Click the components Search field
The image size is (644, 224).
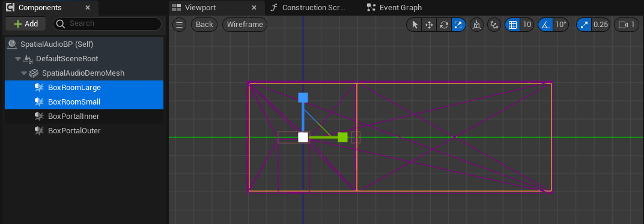107,24
